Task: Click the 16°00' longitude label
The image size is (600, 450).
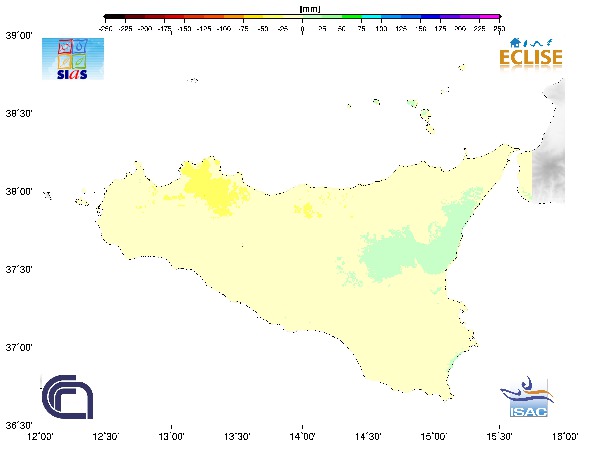Action: click(x=565, y=436)
